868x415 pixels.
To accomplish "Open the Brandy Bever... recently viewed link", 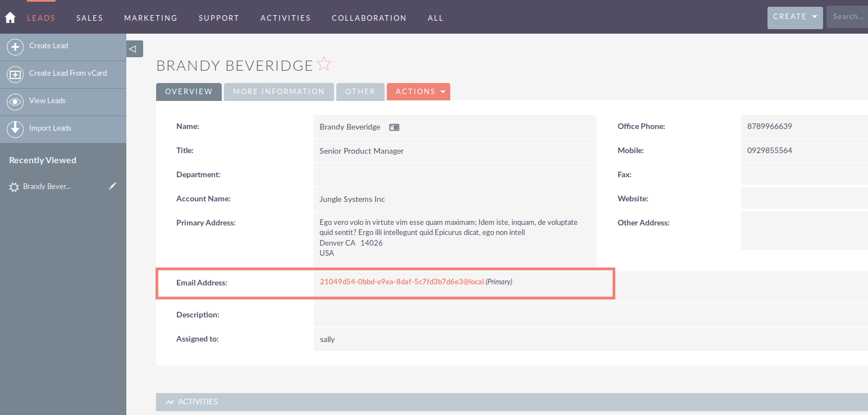I will (47, 187).
